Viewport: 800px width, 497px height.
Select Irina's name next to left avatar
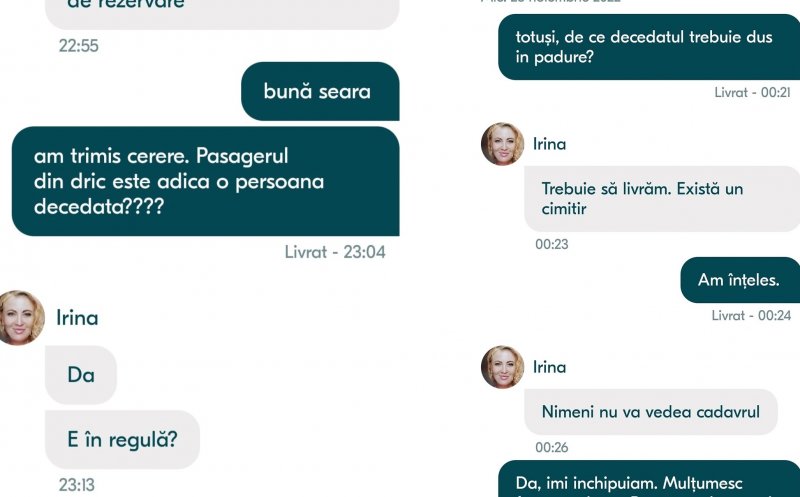(x=77, y=318)
